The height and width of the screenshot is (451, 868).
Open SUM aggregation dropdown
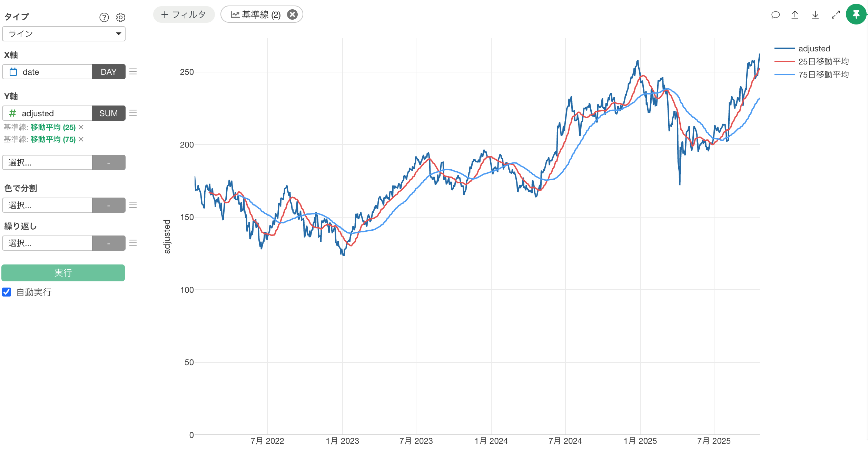[x=108, y=113]
